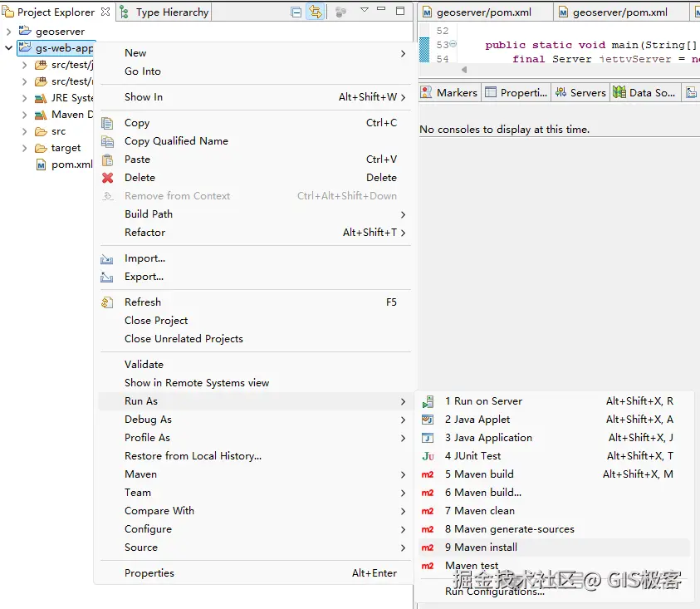This screenshot has height=609, width=700.
Task: Open the Maven submenu
Action: 256,474
